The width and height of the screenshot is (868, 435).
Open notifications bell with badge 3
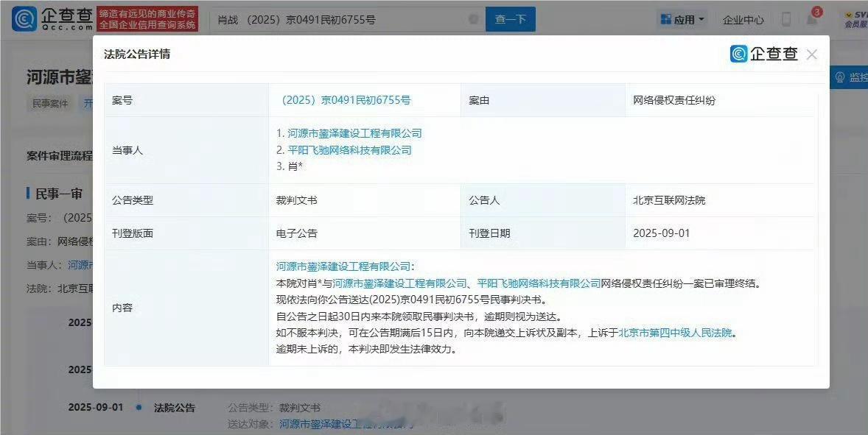point(812,18)
